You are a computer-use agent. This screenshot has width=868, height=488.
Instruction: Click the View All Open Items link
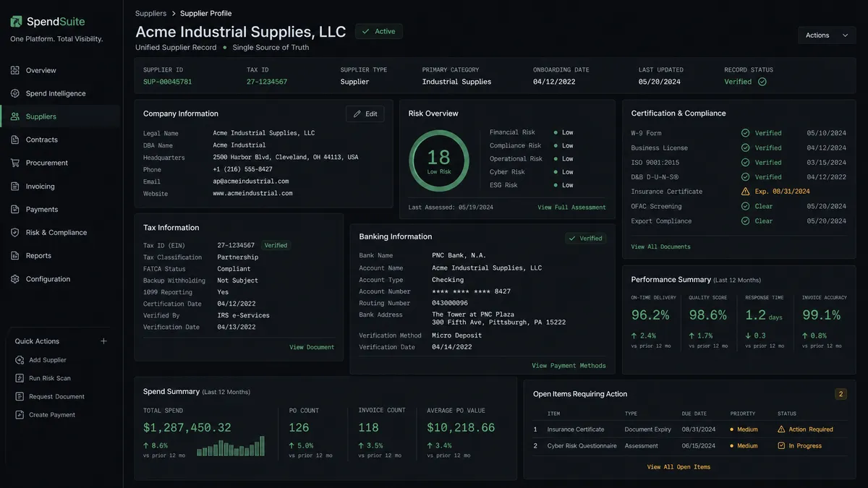tap(678, 467)
